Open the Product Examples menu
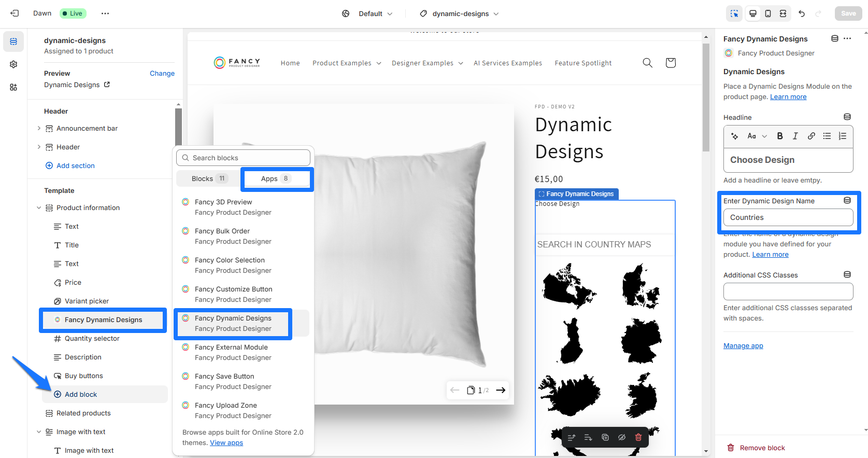 (347, 63)
